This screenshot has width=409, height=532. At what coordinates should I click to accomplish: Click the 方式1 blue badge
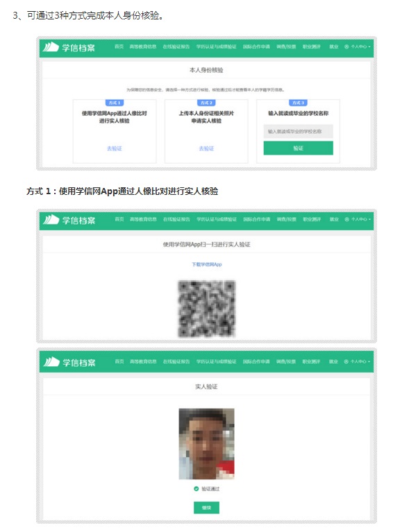click(115, 103)
